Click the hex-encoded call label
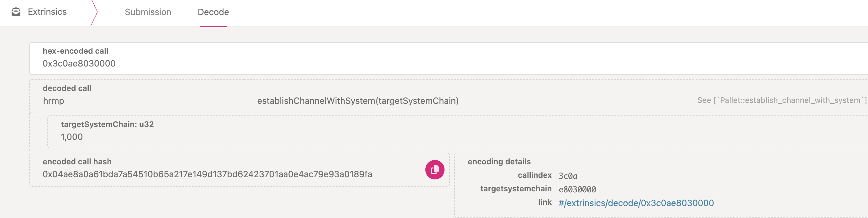868x218 pixels. coord(76,51)
